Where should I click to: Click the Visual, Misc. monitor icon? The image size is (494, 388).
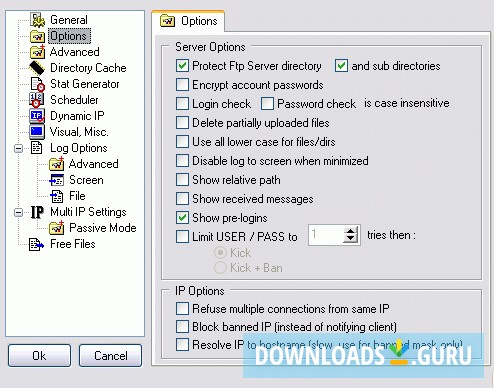pyautogui.click(x=37, y=132)
